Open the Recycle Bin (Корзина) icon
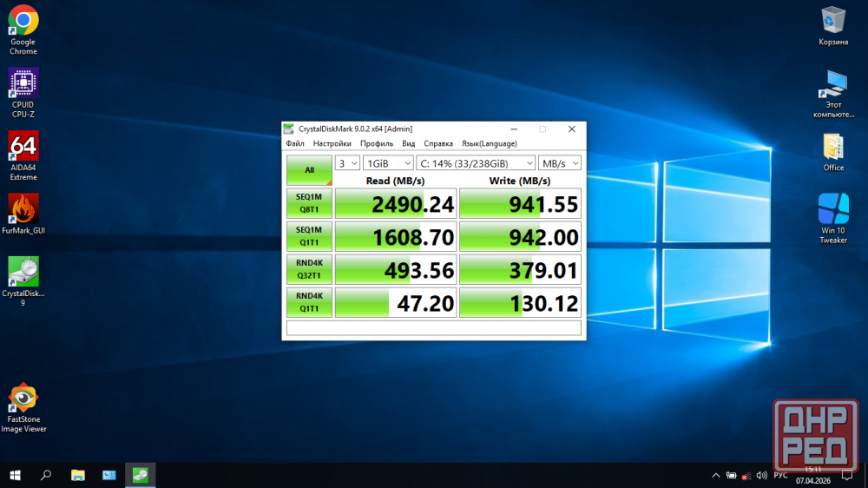The width and height of the screenshot is (868, 488). pyautogui.click(x=833, y=21)
